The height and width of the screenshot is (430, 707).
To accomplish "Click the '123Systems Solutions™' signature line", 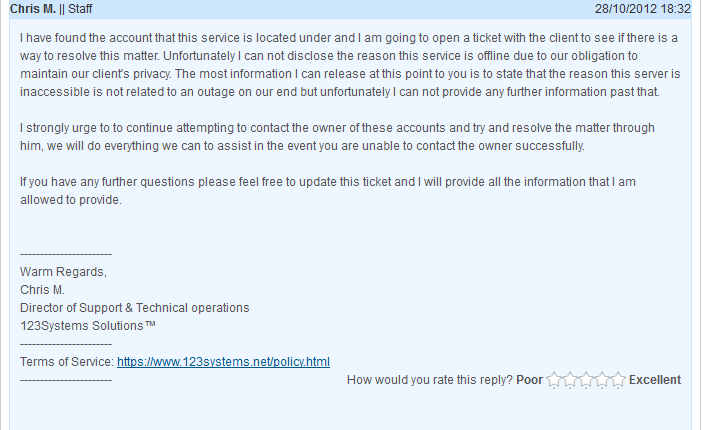I will [x=88, y=326].
